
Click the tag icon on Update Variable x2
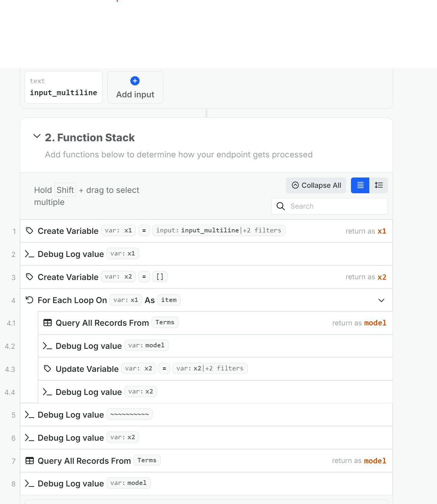tap(48, 369)
